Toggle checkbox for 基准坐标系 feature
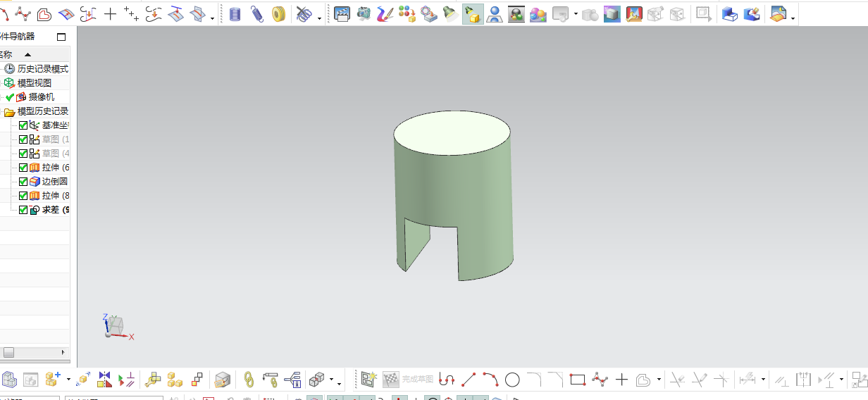Viewport: 868px width, 400px height. [x=23, y=125]
